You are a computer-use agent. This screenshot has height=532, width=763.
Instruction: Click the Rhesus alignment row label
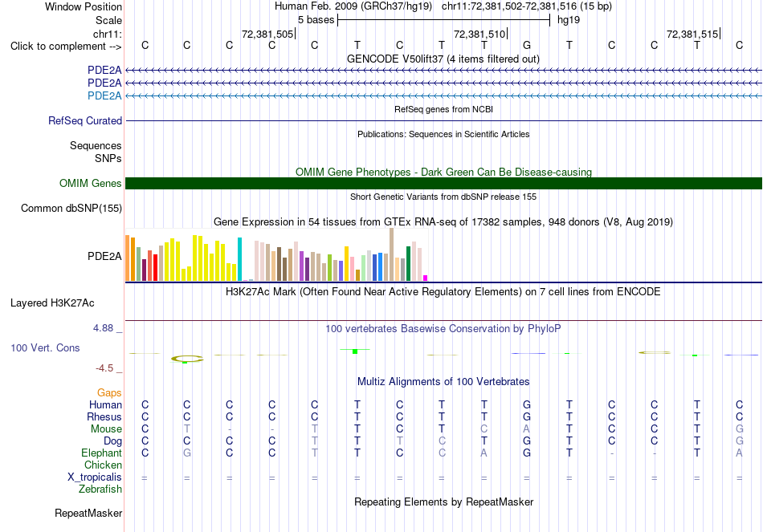104,416
